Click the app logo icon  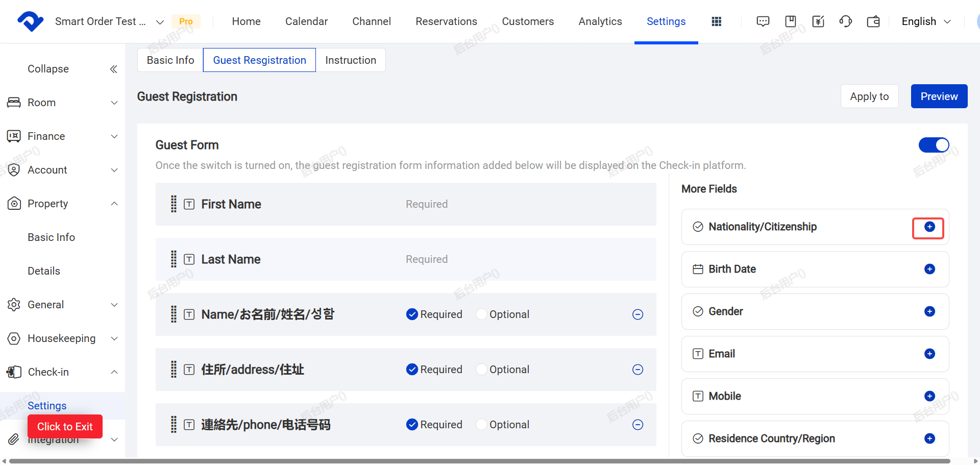pyautogui.click(x=30, y=21)
